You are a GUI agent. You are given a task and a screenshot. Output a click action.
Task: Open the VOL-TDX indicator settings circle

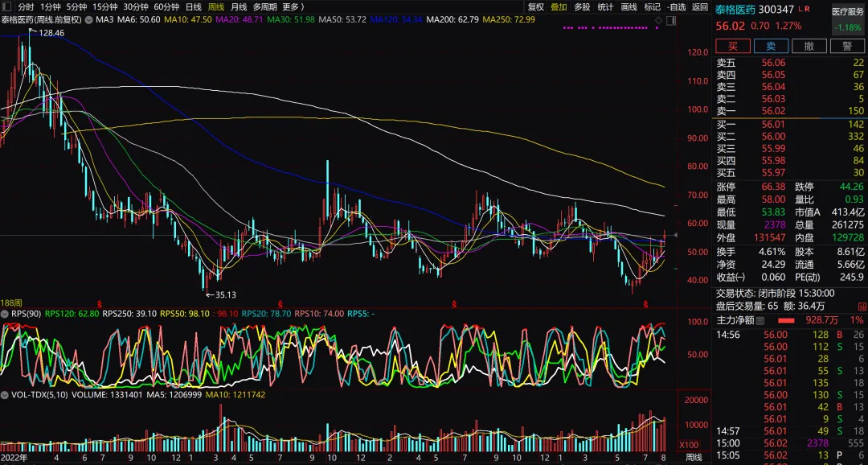coord(5,395)
